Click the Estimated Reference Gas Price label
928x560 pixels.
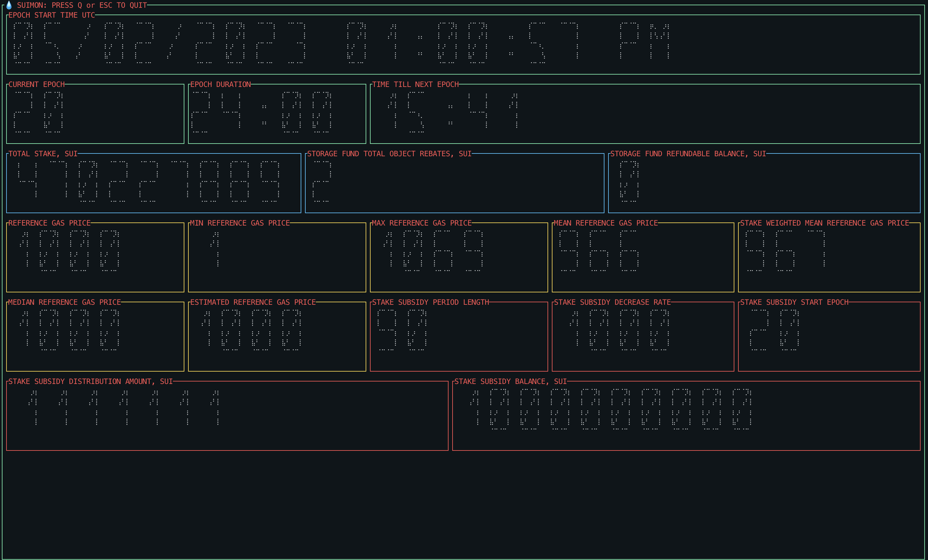pos(253,302)
